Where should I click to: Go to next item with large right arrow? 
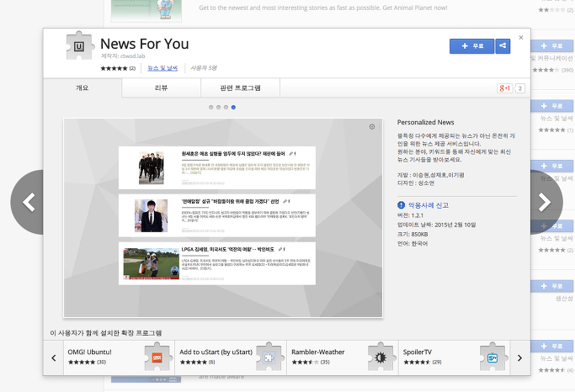coord(546,202)
